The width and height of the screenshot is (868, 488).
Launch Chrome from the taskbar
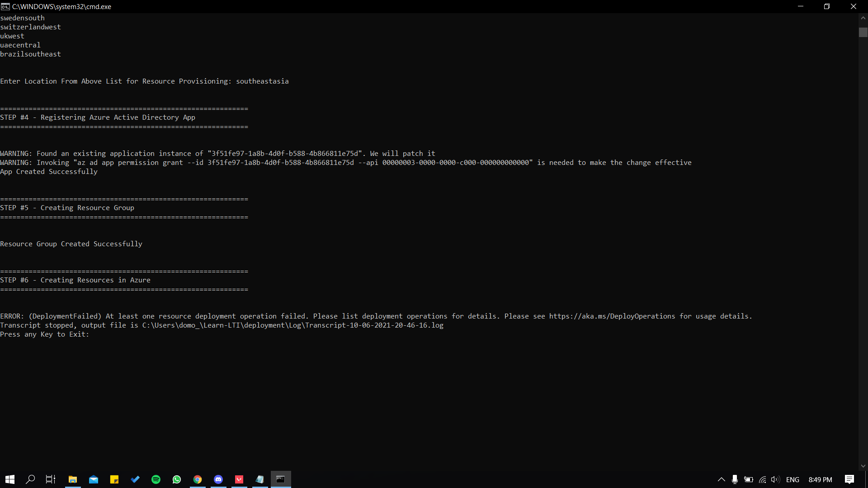(198, 479)
